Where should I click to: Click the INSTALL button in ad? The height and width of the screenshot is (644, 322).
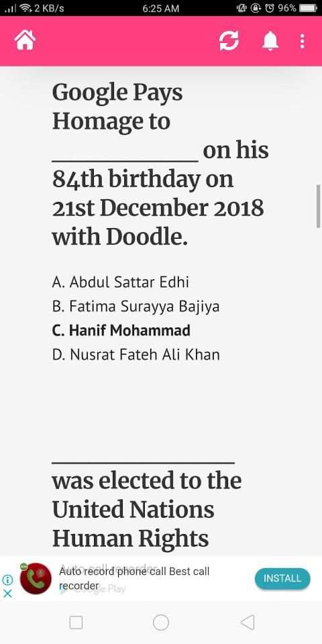[282, 578]
